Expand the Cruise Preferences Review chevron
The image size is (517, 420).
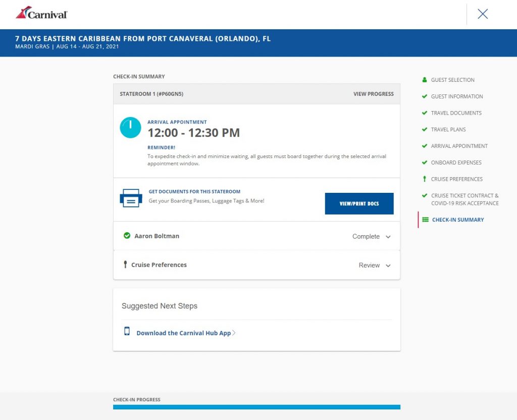click(x=388, y=266)
